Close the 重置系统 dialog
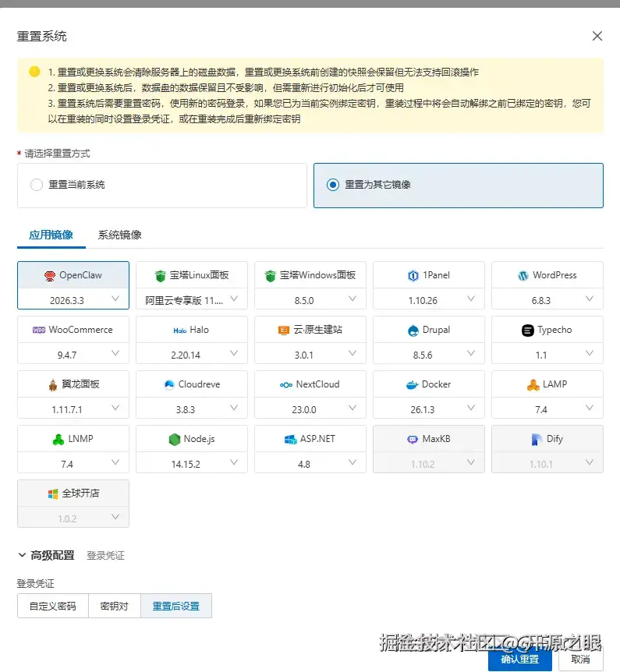Image resolution: width=620 pixels, height=672 pixels. (x=597, y=36)
